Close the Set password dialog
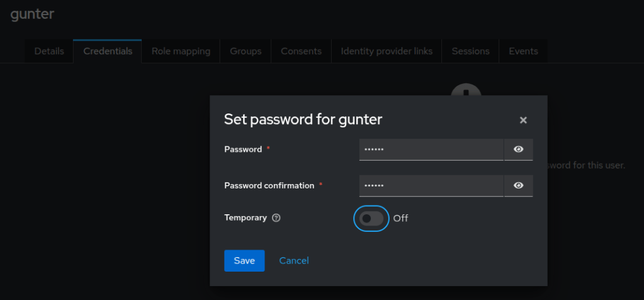Image resolution: width=644 pixels, height=300 pixels. pos(523,120)
